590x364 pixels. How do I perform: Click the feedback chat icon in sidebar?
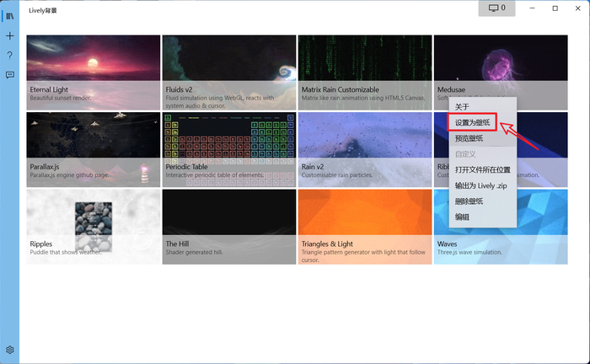[9, 75]
